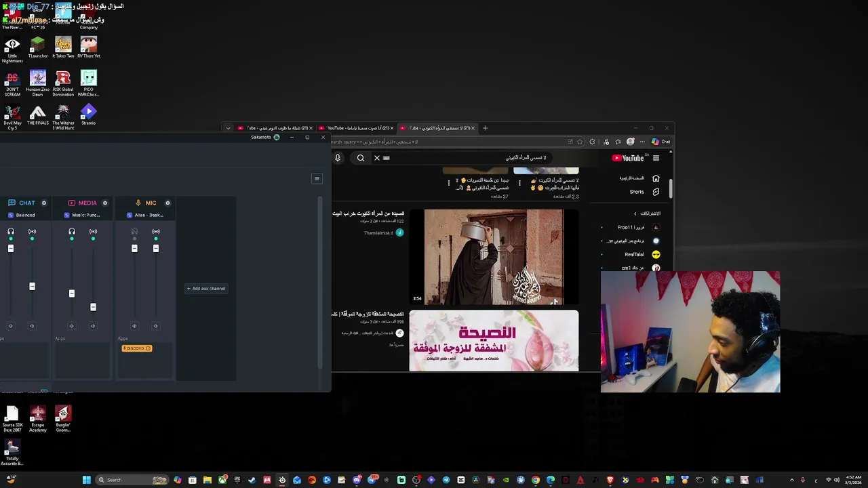Click MEDIA monitor volume fader handle
The height and width of the screenshot is (488, 868).
click(x=72, y=293)
